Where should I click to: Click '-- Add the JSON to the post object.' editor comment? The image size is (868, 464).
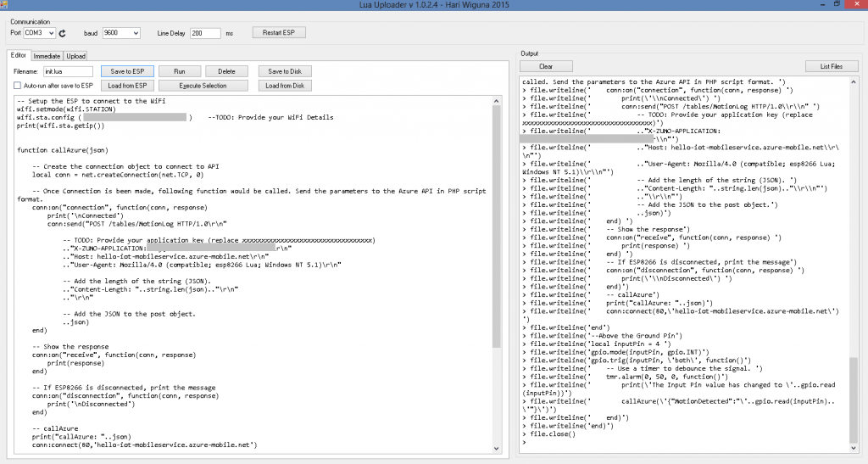tap(129, 314)
